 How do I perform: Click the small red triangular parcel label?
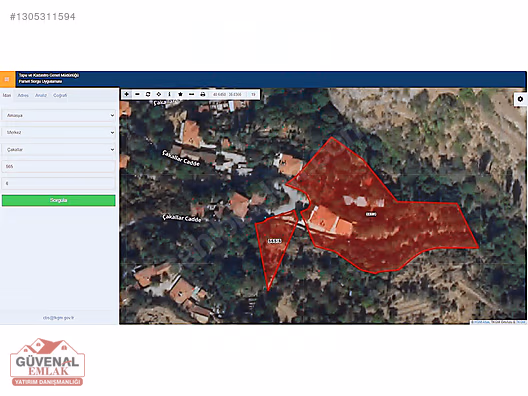pos(274,241)
